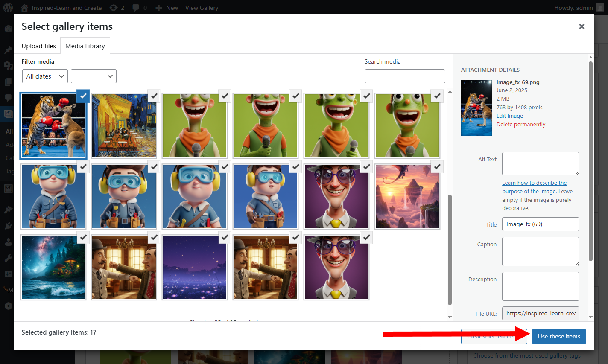
Task: Click the Inspired-Learn and Create site name
Action: pyautogui.click(x=67, y=8)
